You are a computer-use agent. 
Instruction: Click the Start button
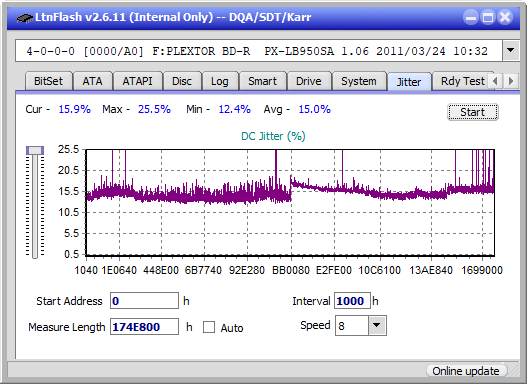point(473,112)
